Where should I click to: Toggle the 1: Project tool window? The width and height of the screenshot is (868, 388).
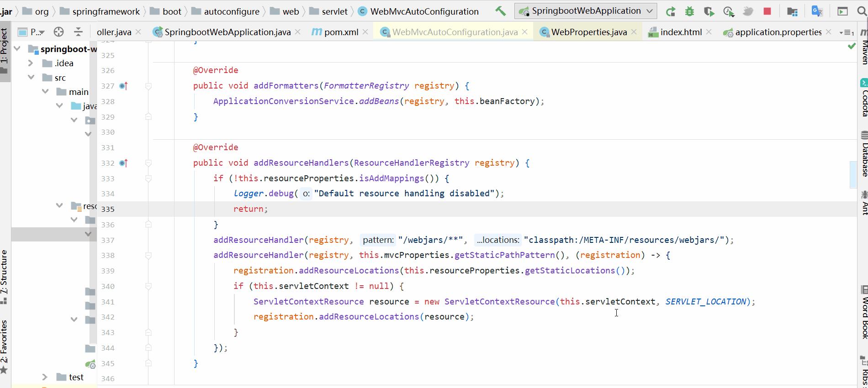tap(5, 51)
